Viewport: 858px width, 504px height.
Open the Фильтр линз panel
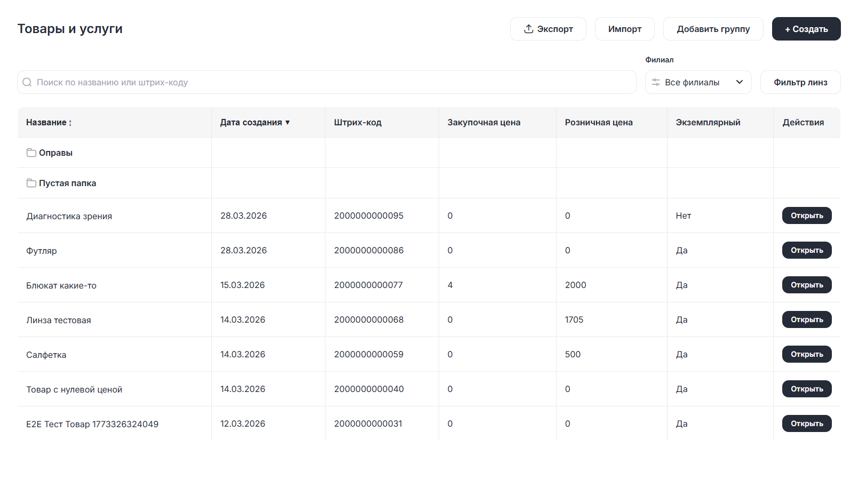pos(800,82)
